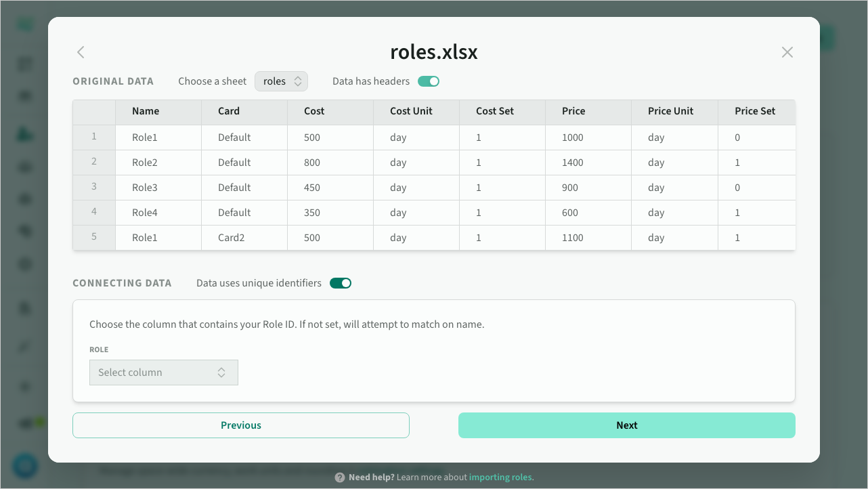Open the importing roles help link
868x489 pixels.
pyautogui.click(x=500, y=477)
